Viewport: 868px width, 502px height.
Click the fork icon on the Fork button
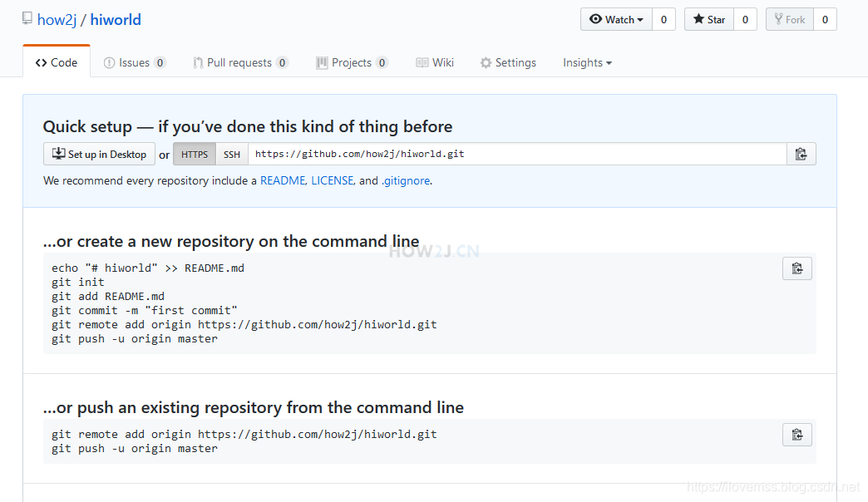(x=778, y=18)
